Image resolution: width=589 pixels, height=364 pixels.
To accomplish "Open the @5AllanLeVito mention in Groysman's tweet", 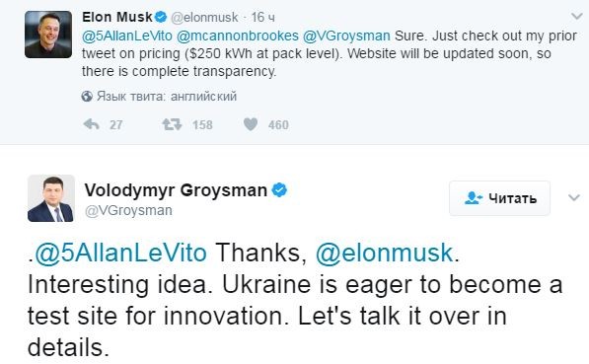I will pyautogui.click(x=120, y=253).
